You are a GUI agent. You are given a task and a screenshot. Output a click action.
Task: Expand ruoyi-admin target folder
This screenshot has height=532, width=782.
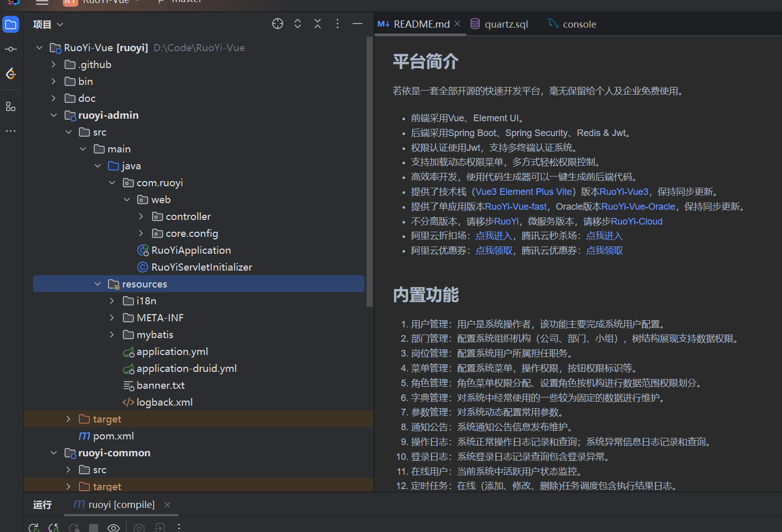click(69, 419)
